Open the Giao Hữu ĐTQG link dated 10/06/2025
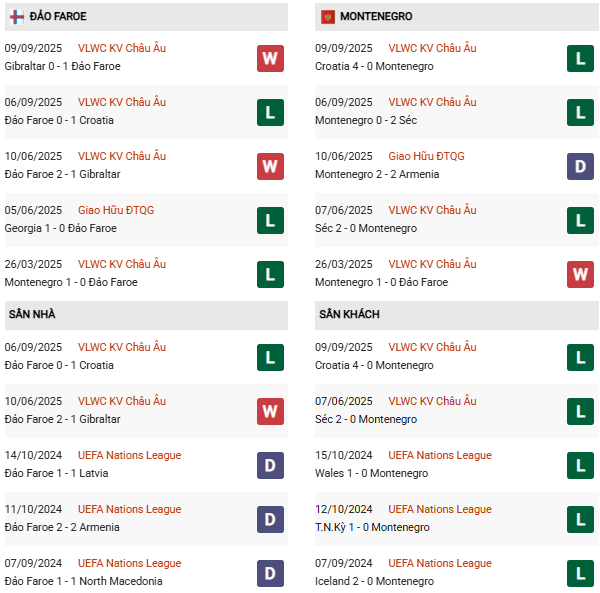Image resolution: width=600 pixels, height=593 pixels. point(426,156)
